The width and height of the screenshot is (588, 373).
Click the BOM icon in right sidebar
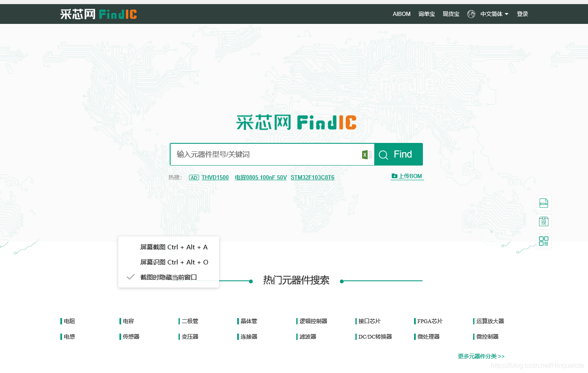(544, 203)
